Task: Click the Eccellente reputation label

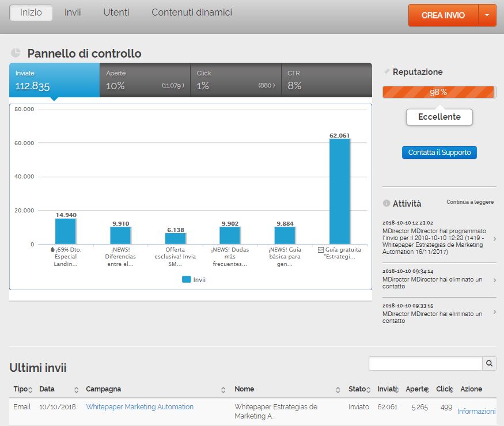Action: [x=439, y=117]
